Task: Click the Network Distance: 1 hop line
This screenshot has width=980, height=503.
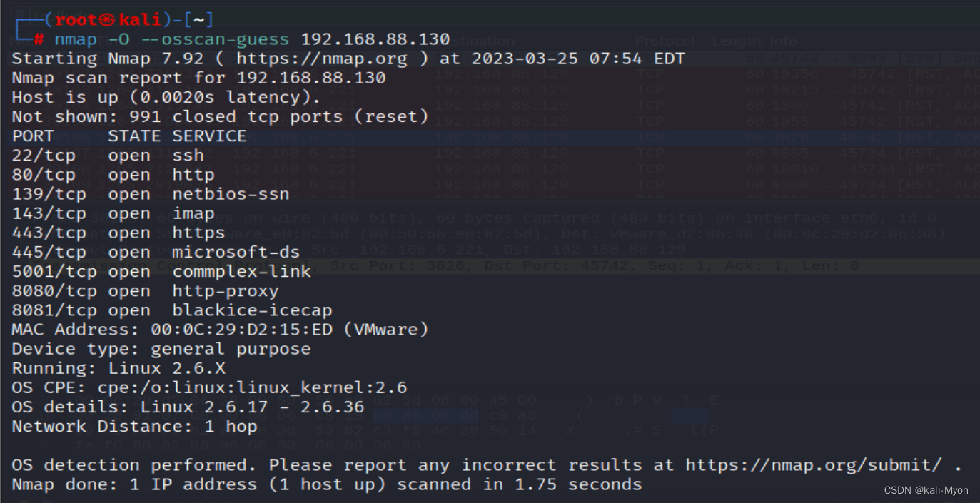Action: 134,427
